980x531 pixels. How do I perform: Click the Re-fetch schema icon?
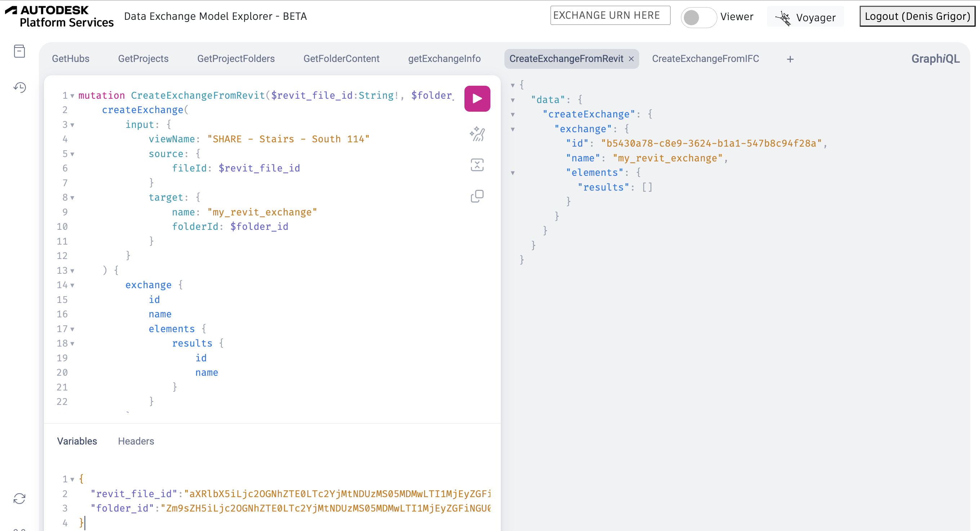tap(19, 498)
